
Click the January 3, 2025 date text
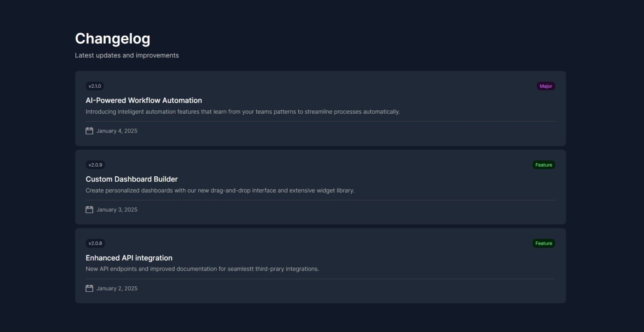click(x=117, y=209)
